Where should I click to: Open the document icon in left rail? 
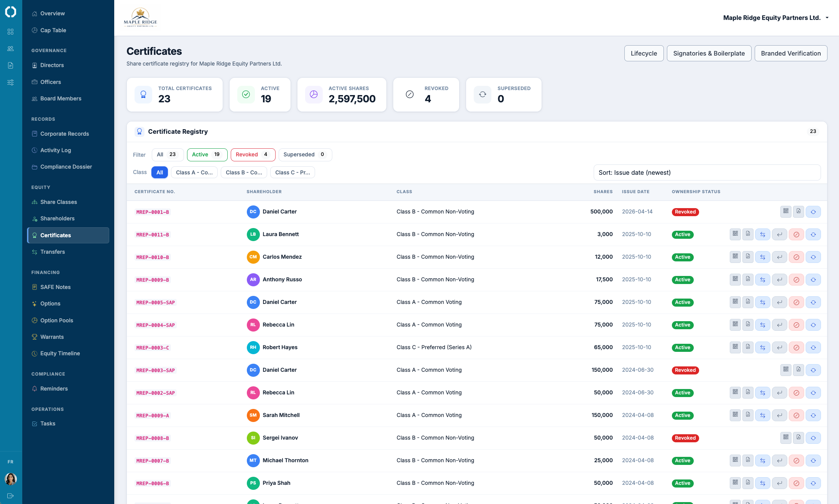(11, 66)
